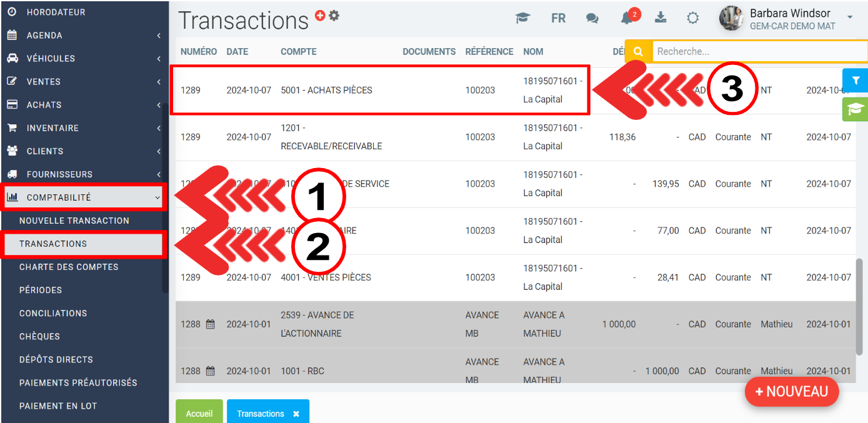Open Charte des comptes menu item
The height and width of the screenshot is (423, 868).
point(69,267)
